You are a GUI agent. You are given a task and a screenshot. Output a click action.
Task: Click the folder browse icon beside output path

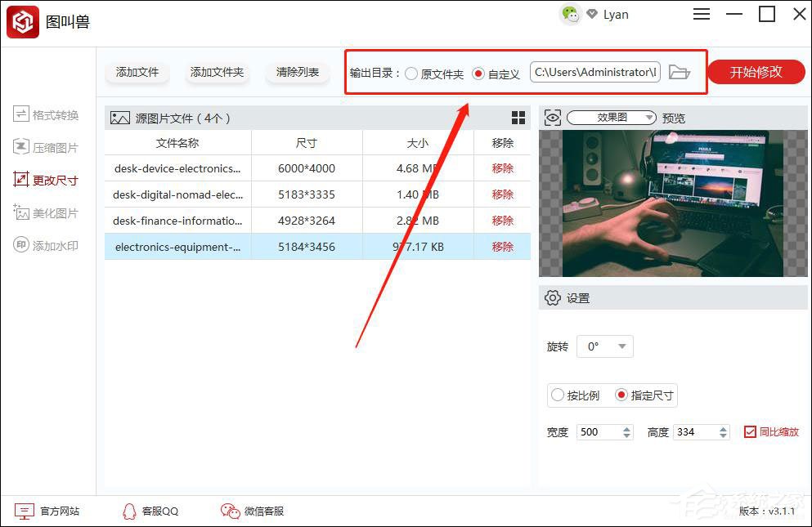click(680, 72)
